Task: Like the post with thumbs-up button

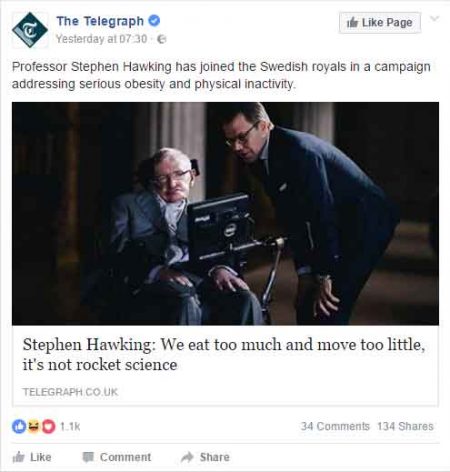Action: click(x=32, y=457)
